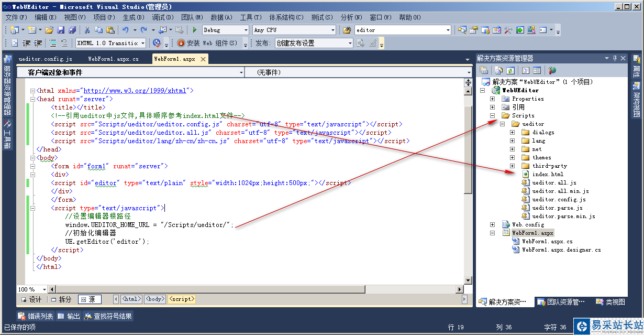This screenshot has width=644, height=335.
Task: Click the Open File folder icon
Action: [49, 30]
